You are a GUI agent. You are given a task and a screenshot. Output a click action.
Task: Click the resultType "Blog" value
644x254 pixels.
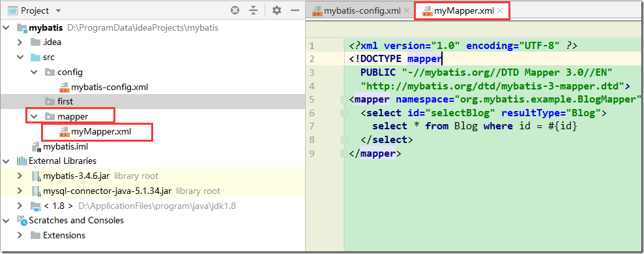coord(583,113)
